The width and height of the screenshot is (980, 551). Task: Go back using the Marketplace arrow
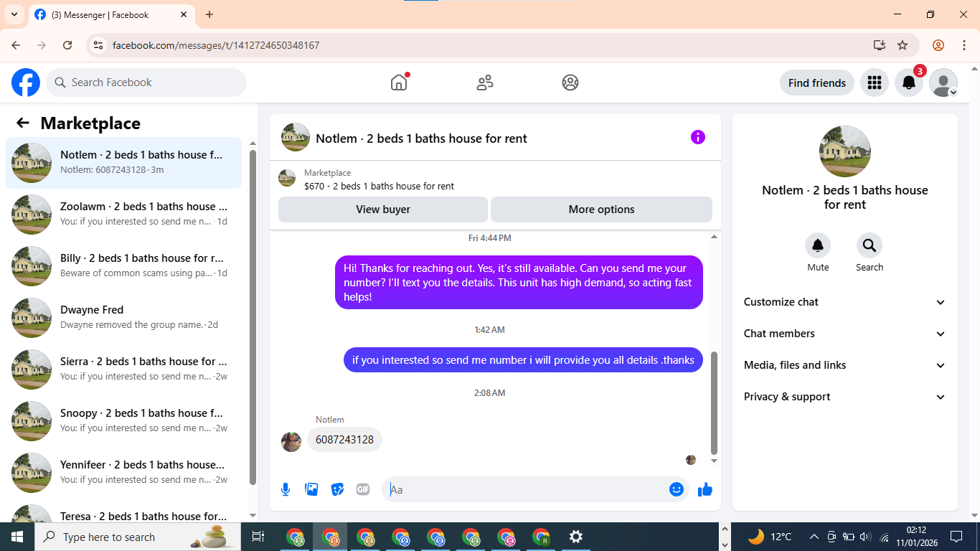click(23, 123)
